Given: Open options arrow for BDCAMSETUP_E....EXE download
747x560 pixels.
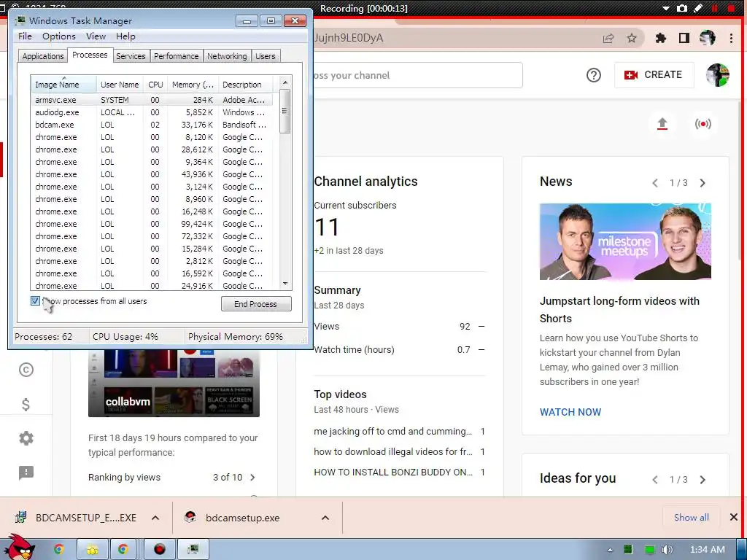Looking at the screenshot, I should (x=155, y=518).
